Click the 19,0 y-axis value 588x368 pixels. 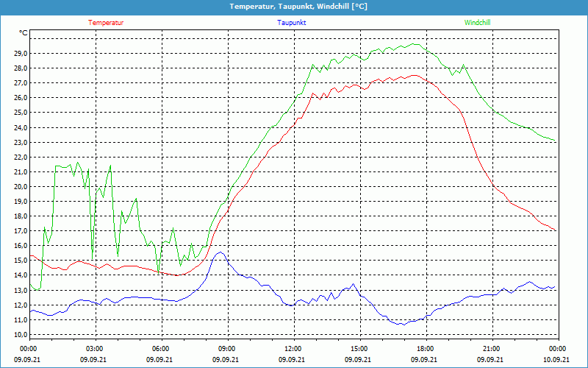coord(21,201)
